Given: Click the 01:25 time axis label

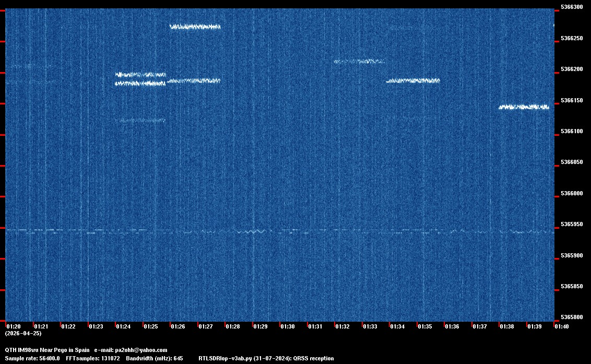Looking at the screenshot, I should pyautogui.click(x=150, y=326).
